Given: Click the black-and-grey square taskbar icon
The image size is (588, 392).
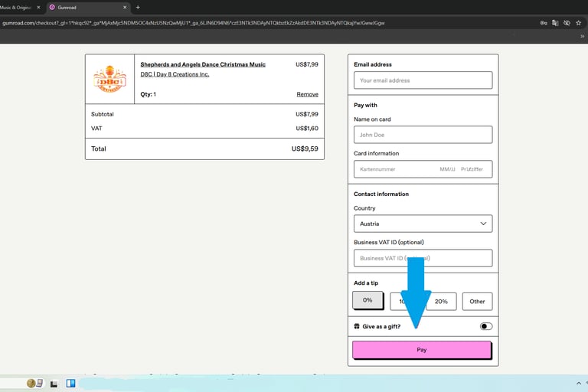Looking at the screenshot, I should [54, 384].
